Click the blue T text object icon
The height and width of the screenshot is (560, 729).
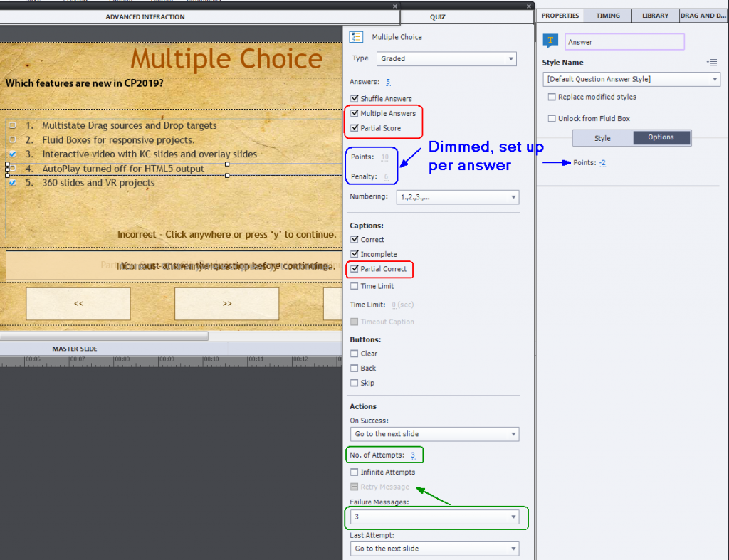pyautogui.click(x=550, y=41)
